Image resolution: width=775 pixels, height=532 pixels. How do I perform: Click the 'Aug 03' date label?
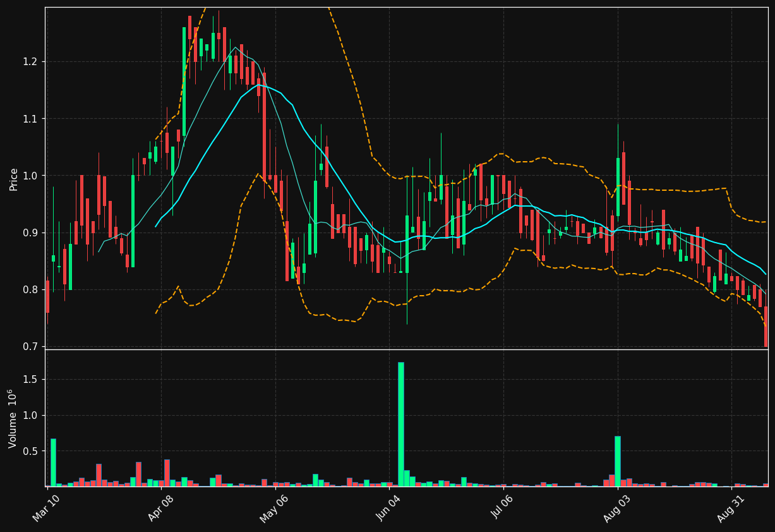coord(615,508)
